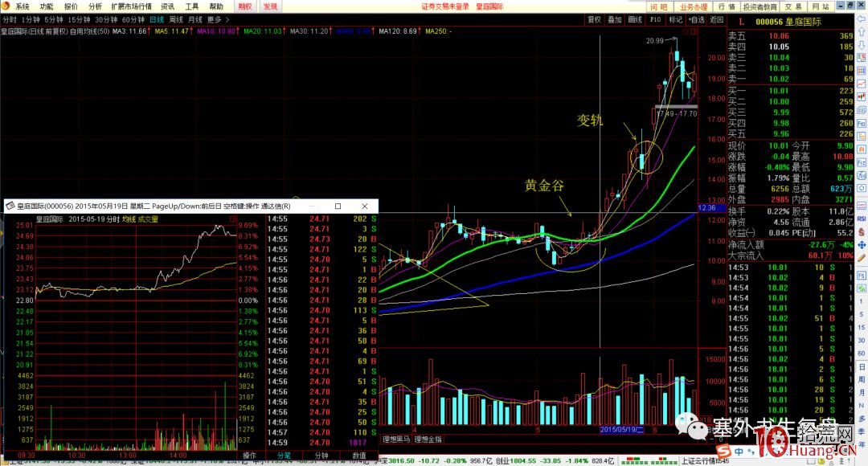Click the 叠加 toolbar button
The width and height of the screenshot is (868, 466).
tap(615, 19)
